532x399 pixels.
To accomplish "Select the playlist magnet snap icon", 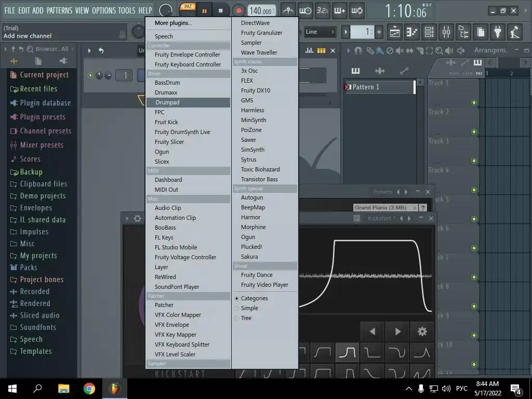I will click(358, 50).
